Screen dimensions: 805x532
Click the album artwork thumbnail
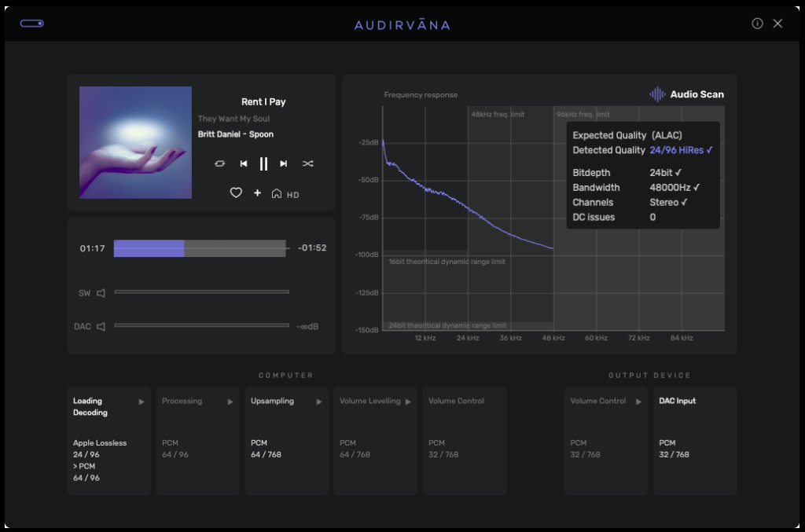tap(135, 142)
